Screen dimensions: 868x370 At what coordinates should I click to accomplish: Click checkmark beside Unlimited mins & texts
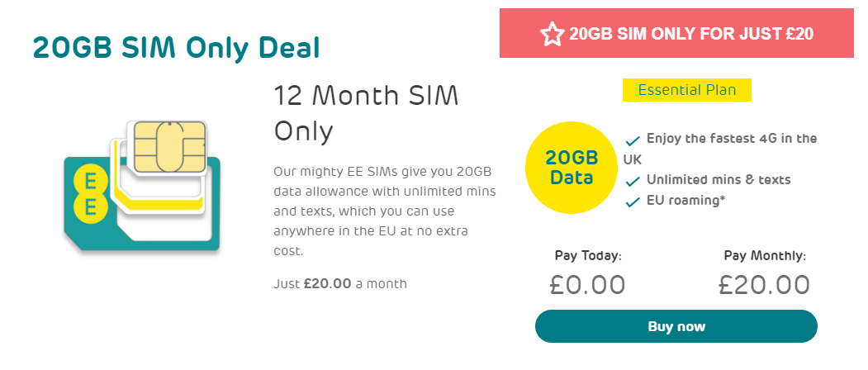pyautogui.click(x=633, y=182)
